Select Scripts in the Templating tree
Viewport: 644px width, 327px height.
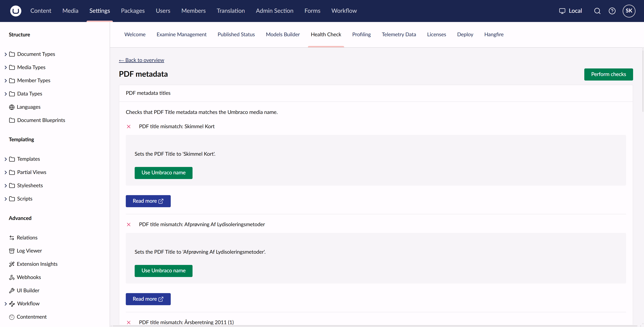(25, 199)
